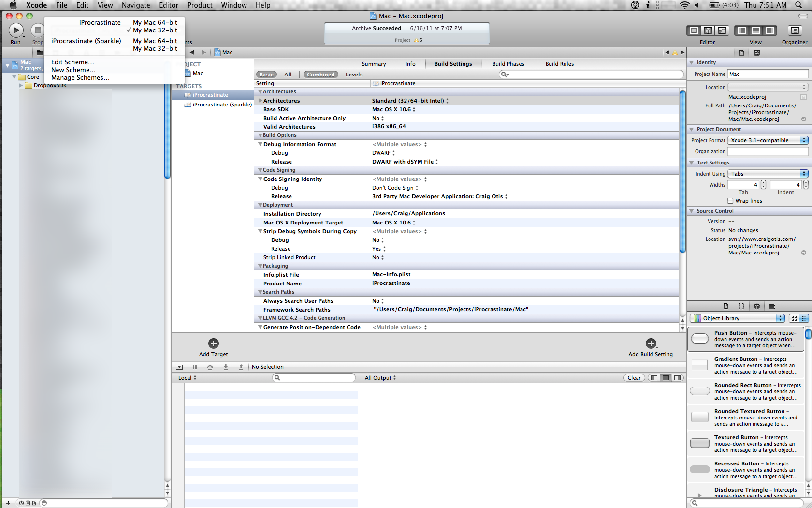Open the All Output dropdown

[x=380, y=378]
